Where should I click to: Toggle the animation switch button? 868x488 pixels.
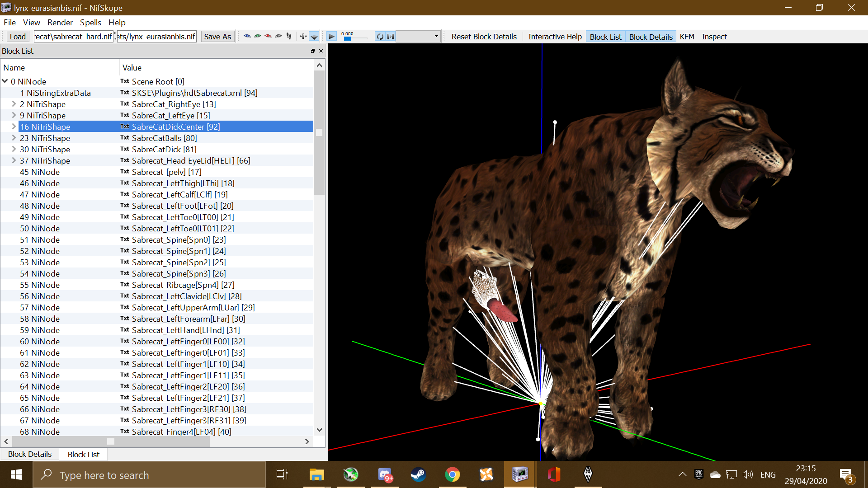(391, 37)
